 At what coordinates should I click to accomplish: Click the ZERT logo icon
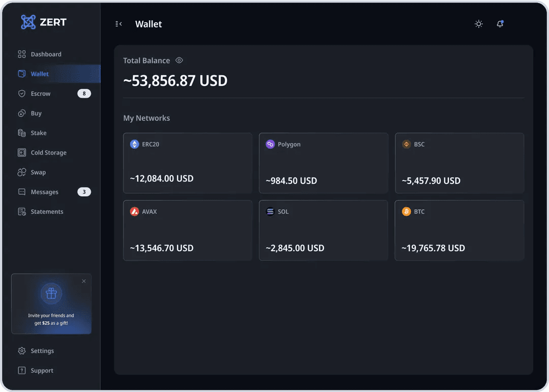pyautogui.click(x=28, y=22)
